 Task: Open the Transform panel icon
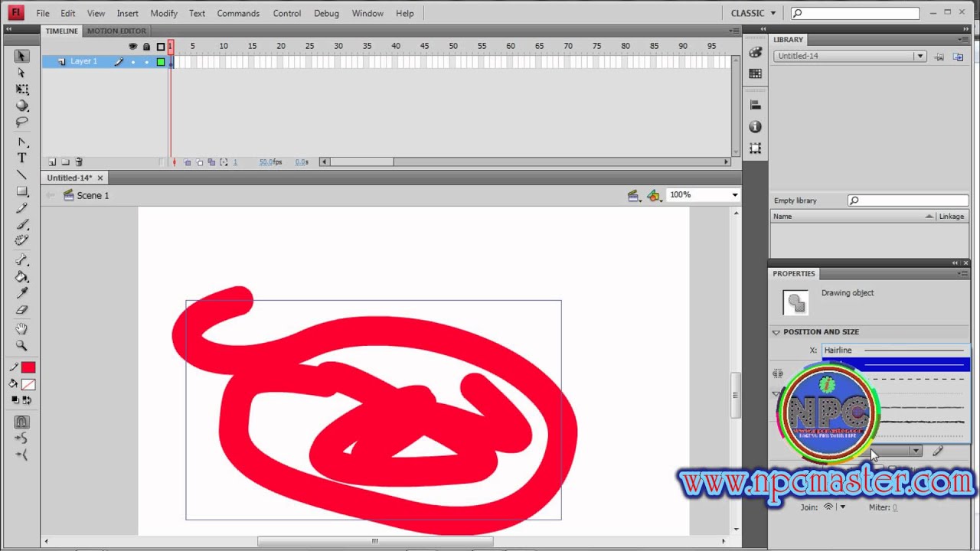pyautogui.click(x=755, y=148)
